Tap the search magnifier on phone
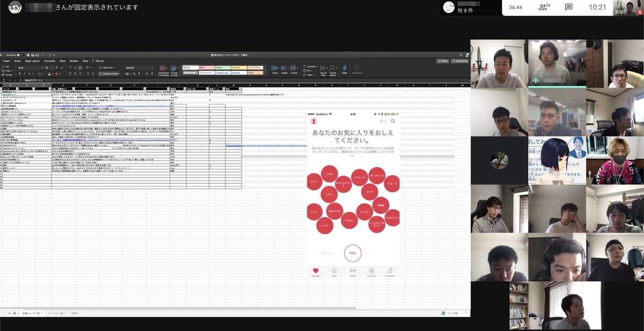Viewport: 644px width, 331px height. pos(393,121)
